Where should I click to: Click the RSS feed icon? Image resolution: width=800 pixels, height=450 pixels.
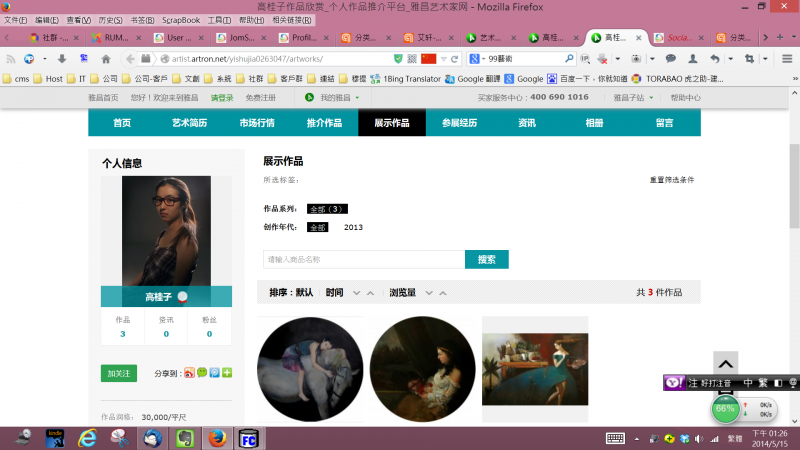coord(10,59)
